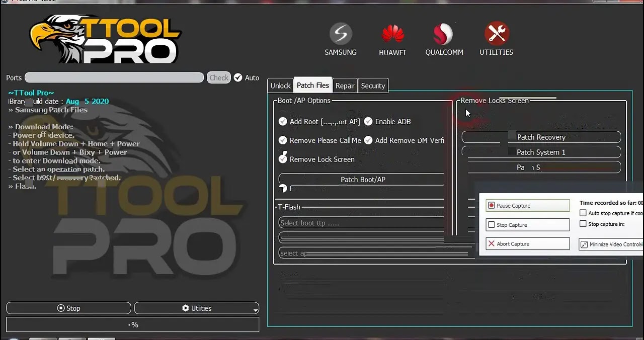Click the Check ports button
The width and height of the screenshot is (644, 340).
pyautogui.click(x=219, y=77)
